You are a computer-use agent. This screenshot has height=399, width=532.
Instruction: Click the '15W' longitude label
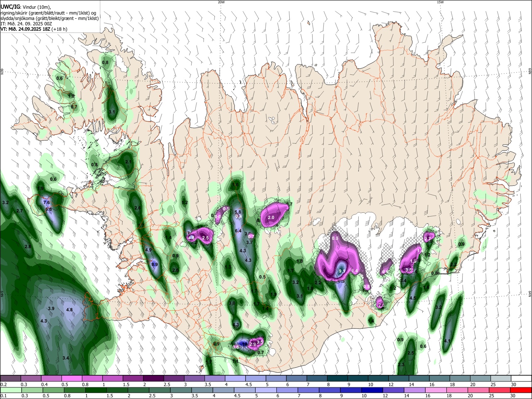(440, 2)
